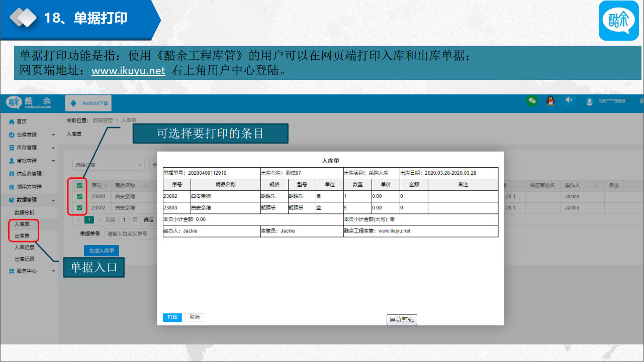Screen dimensions: 644x362
Task: Click 数据管理 in the breadcrumb path
Action: click(x=103, y=120)
